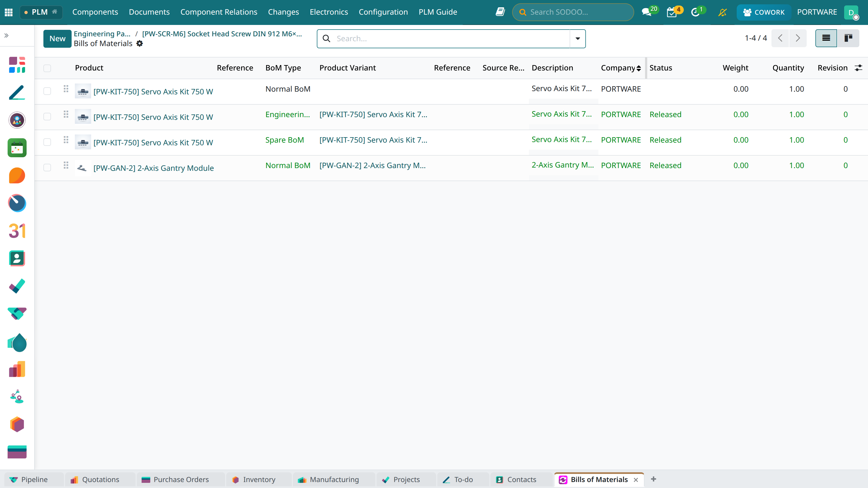
Task: Click the COWORK button
Action: point(764,12)
